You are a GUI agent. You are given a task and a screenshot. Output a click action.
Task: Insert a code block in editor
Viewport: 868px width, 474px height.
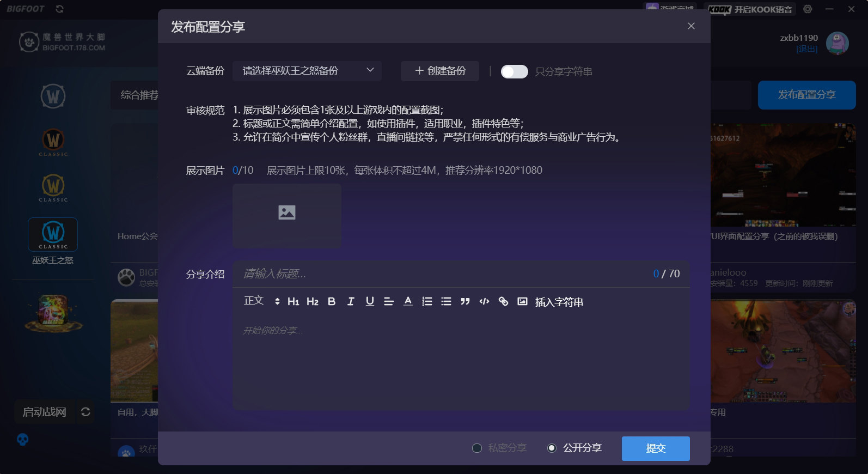(x=484, y=301)
